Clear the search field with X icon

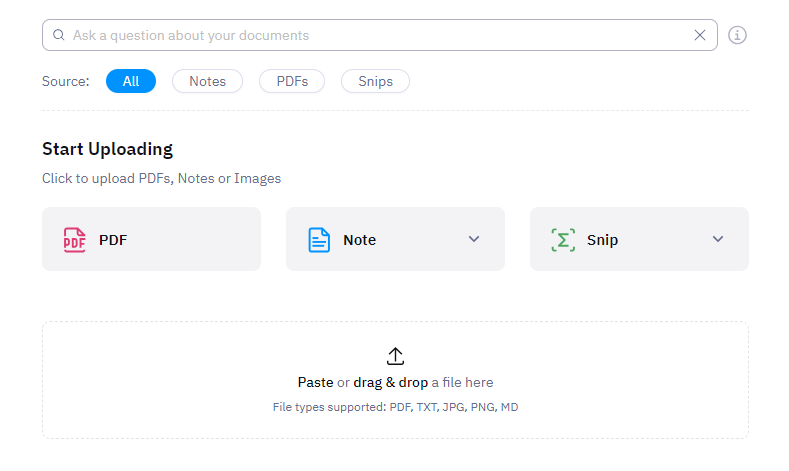pyautogui.click(x=700, y=35)
